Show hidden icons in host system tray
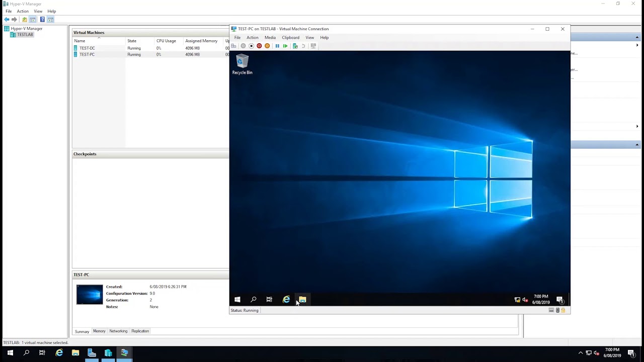Screen dimensions: 644x362 [x=581, y=353]
